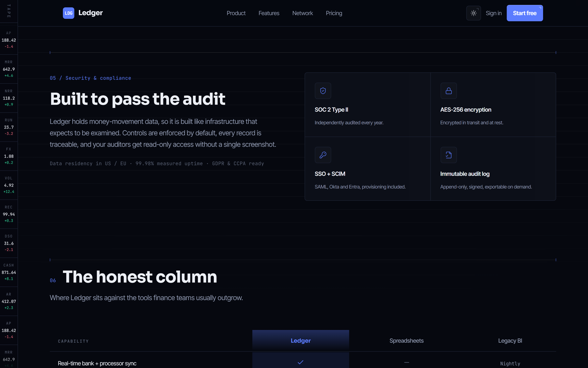
Task: Click the Immutable audit log file icon
Action: [449, 155]
